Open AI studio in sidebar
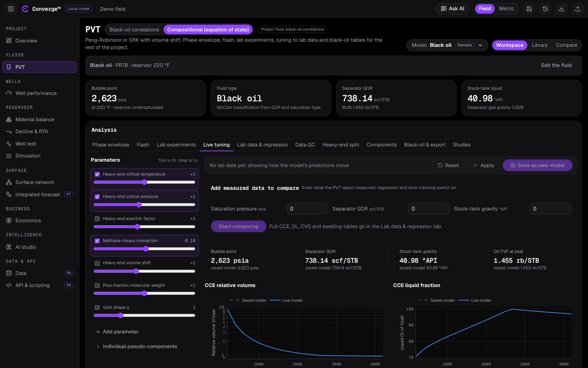Viewport: 588px width, 368px height. (39, 247)
